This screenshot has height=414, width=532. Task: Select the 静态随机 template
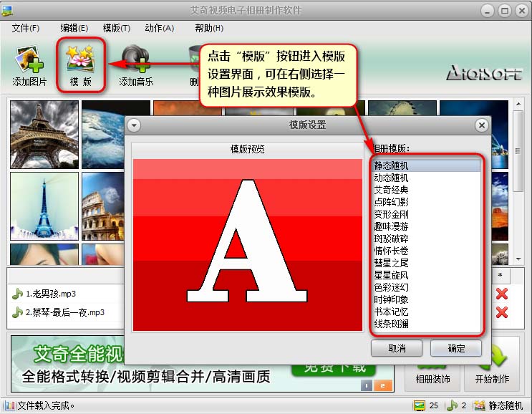point(427,165)
